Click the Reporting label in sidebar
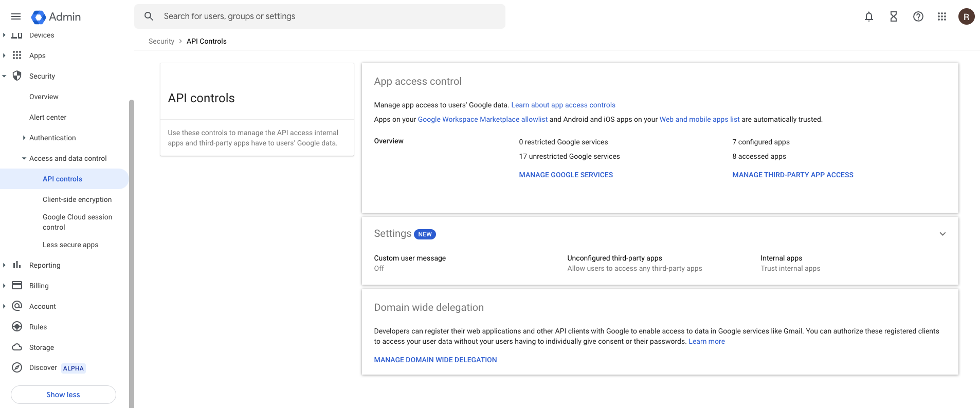 point(45,265)
